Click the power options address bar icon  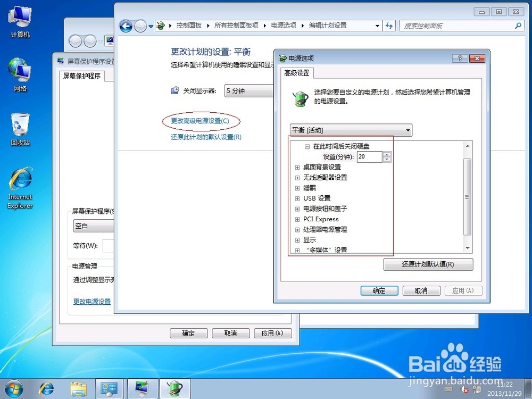(161, 26)
